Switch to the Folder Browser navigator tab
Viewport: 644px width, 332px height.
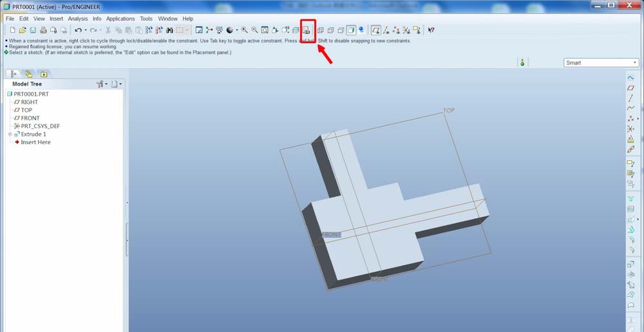coord(29,74)
